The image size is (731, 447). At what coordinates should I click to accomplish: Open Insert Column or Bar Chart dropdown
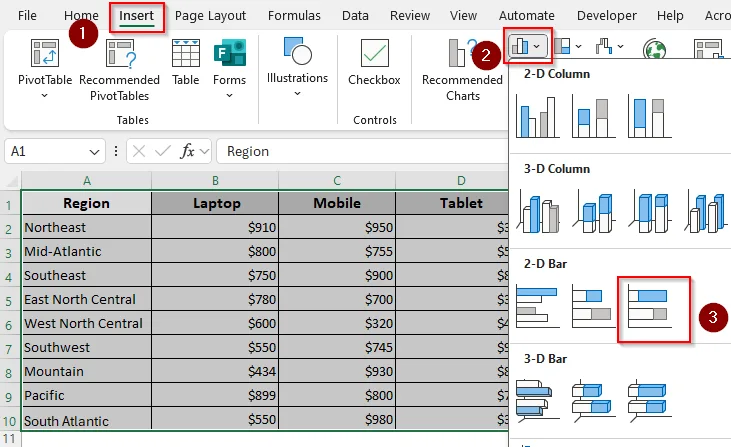pos(527,46)
